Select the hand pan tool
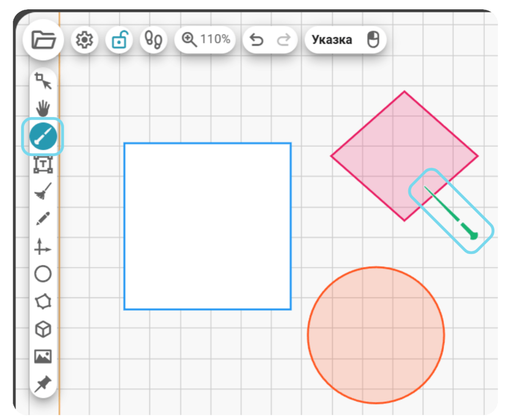The width and height of the screenshot is (507, 420). [x=43, y=108]
